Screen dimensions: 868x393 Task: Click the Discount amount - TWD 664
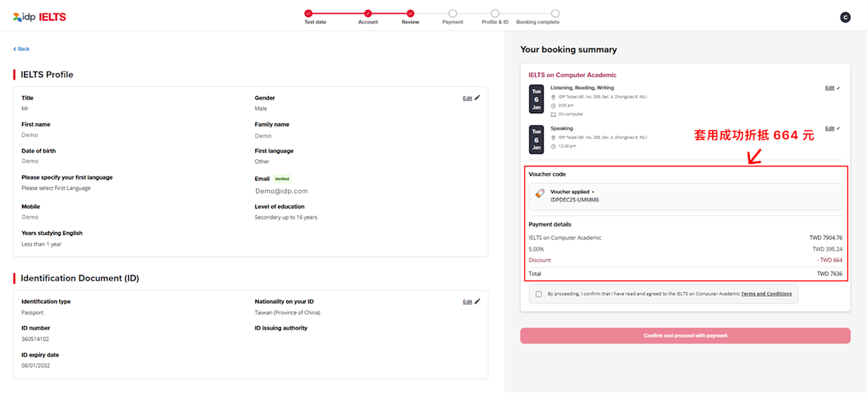tap(829, 260)
